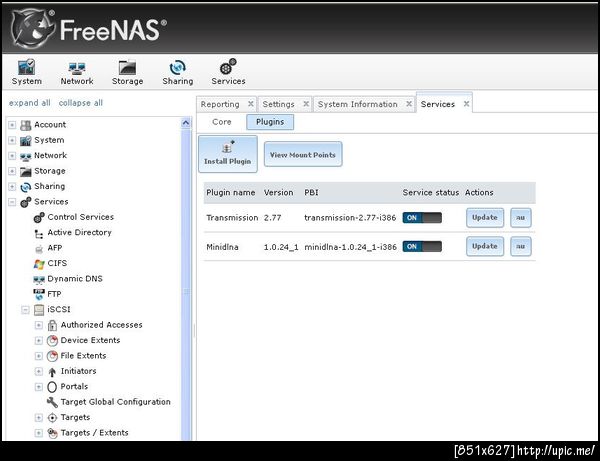Select System icon in tree
This screenshot has width=600, height=461.
(26, 140)
